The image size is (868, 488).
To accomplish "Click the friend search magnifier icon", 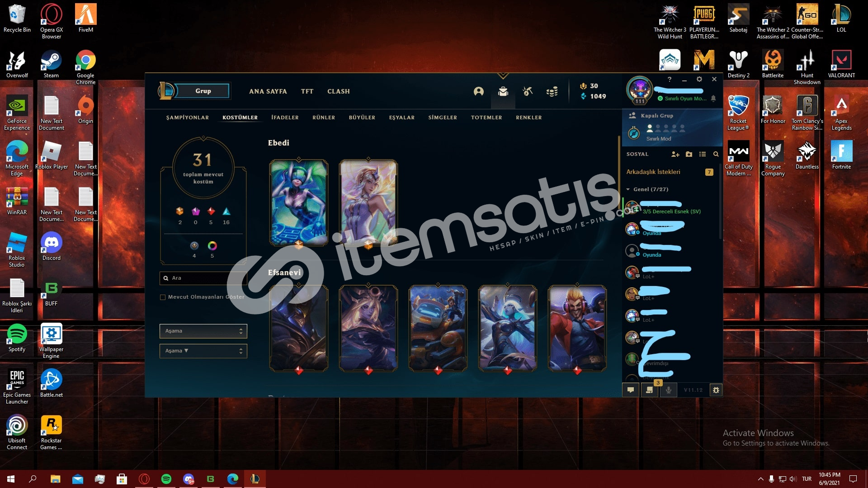I will 716,155.
